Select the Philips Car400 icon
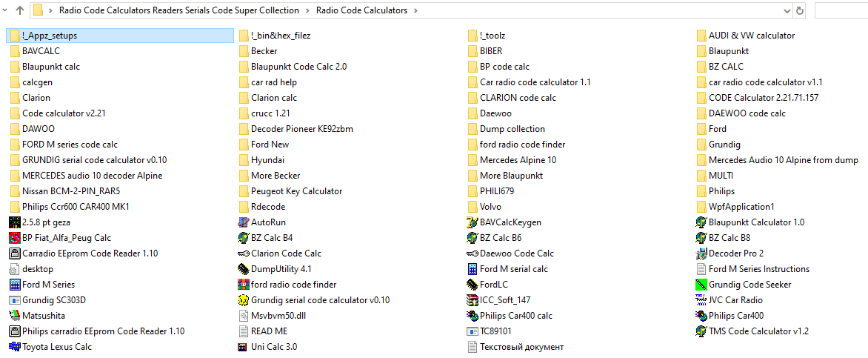 coord(701,315)
